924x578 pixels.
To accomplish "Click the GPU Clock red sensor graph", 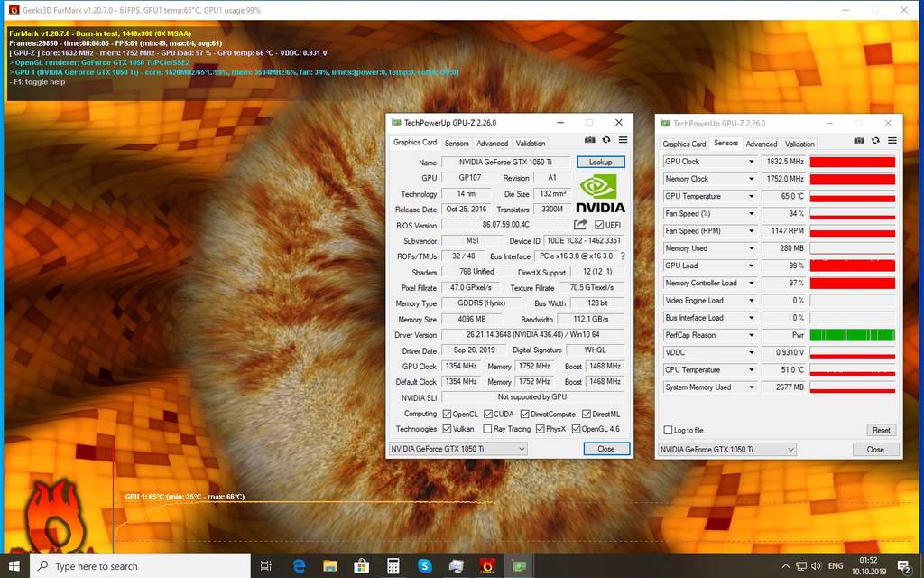I will [852, 162].
